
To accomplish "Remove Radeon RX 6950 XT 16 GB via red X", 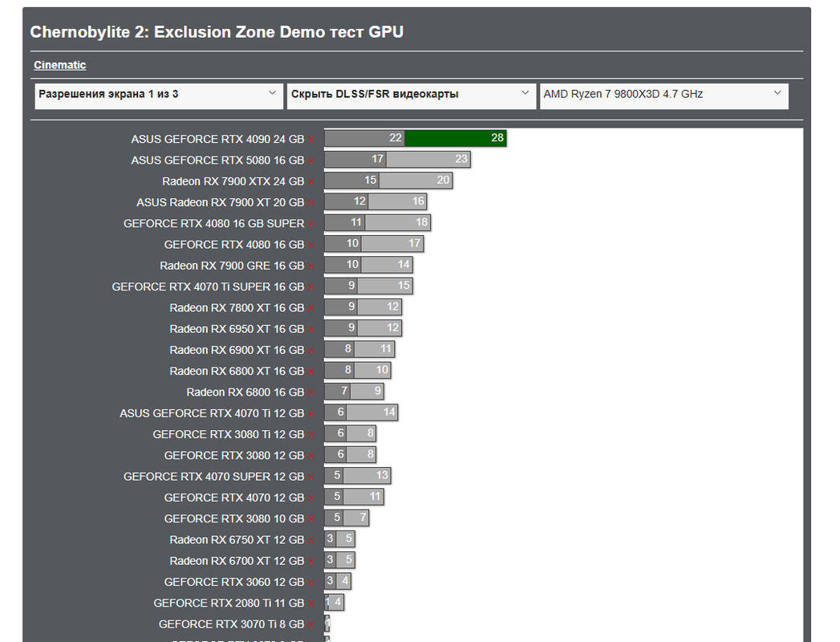I will point(311,329).
